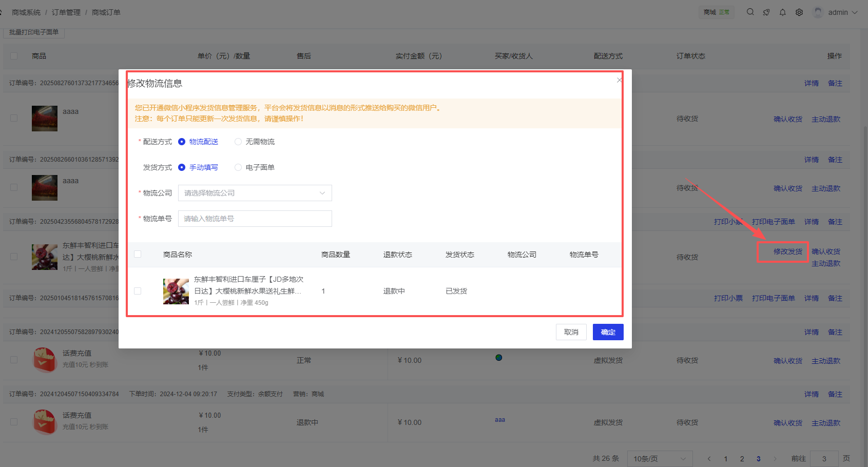Click the search magnifier icon
The height and width of the screenshot is (467, 868).
pos(750,12)
